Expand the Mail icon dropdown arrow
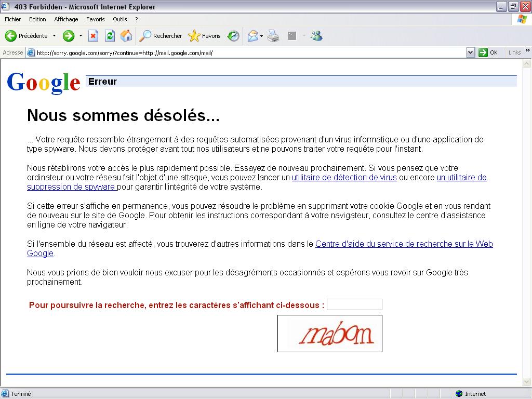This screenshot has width=532, height=399. tap(262, 36)
